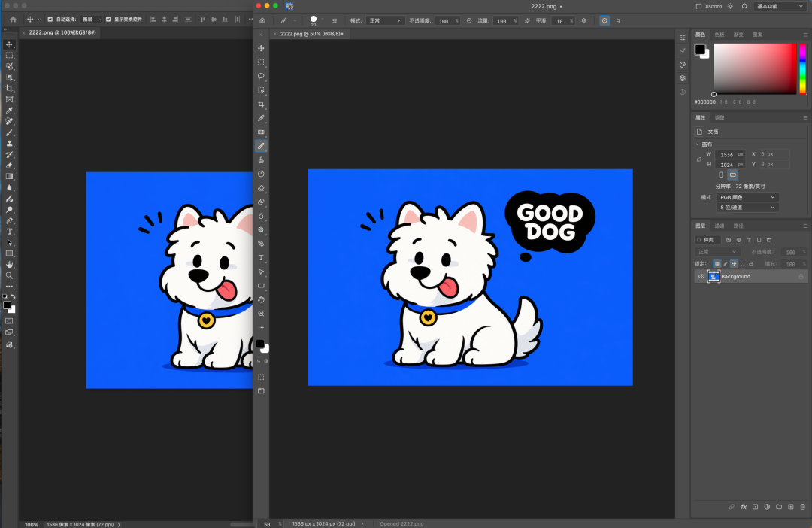
Task: Select the Brush tool in front window toolbar
Action: point(261,146)
